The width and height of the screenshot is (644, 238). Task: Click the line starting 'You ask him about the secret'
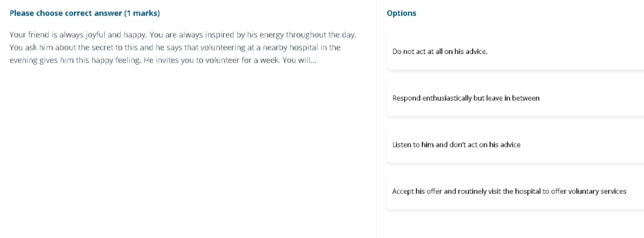click(175, 47)
